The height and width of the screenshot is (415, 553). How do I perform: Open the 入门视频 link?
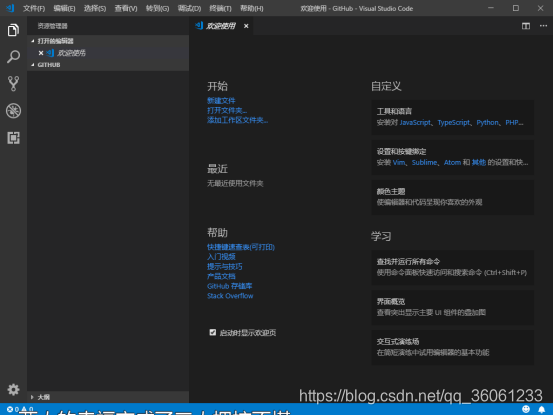(221, 257)
